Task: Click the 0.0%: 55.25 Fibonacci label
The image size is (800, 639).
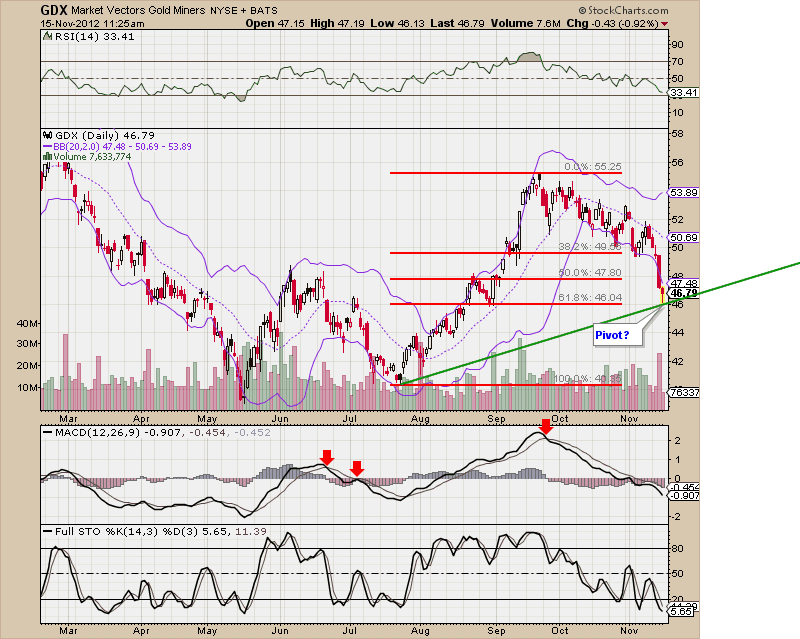Action: (593, 167)
